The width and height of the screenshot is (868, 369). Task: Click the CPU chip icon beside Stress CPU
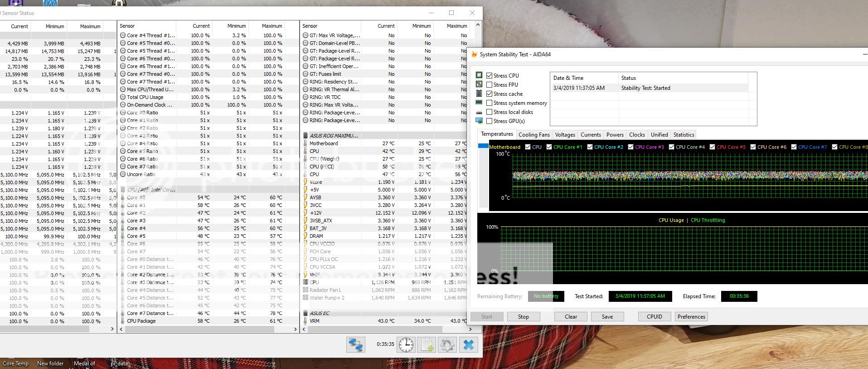click(479, 75)
